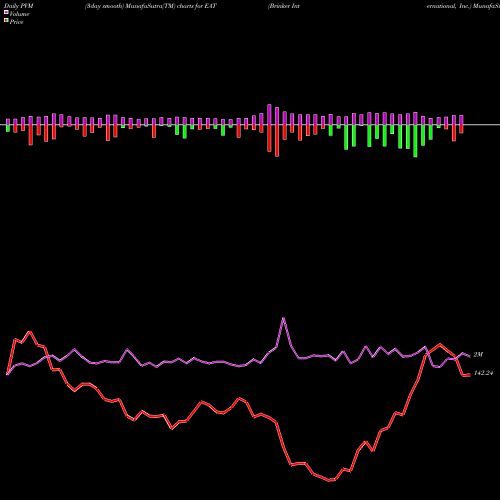The height and width of the screenshot is (500, 500).
Task: Select the Volume legend label
Action: tap(19, 14)
